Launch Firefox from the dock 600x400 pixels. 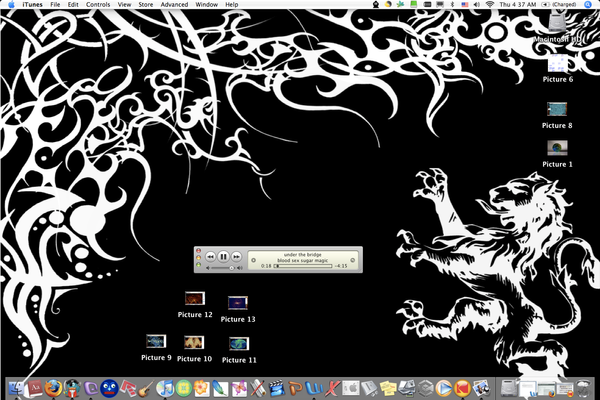53,389
